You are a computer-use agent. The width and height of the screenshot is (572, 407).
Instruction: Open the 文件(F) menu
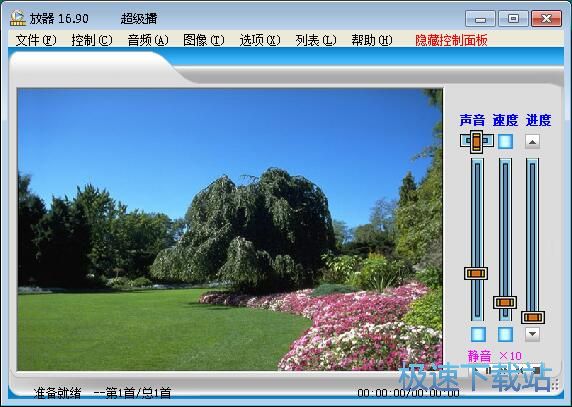pos(36,40)
